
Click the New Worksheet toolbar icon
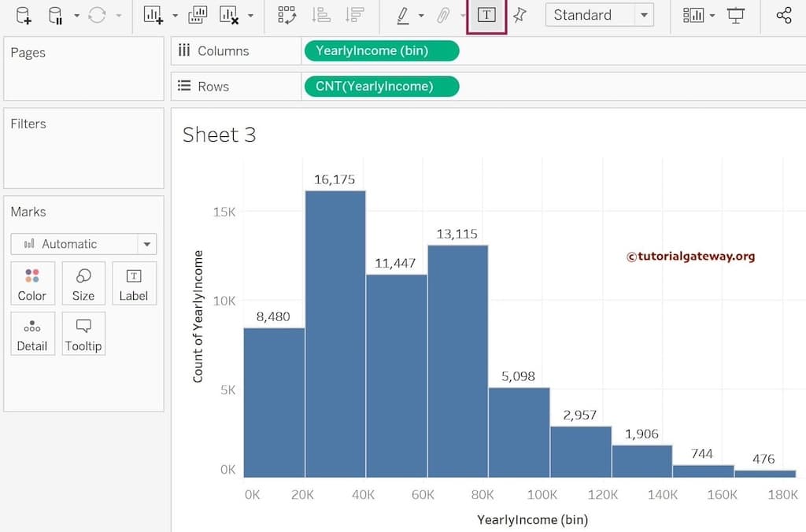click(153, 15)
